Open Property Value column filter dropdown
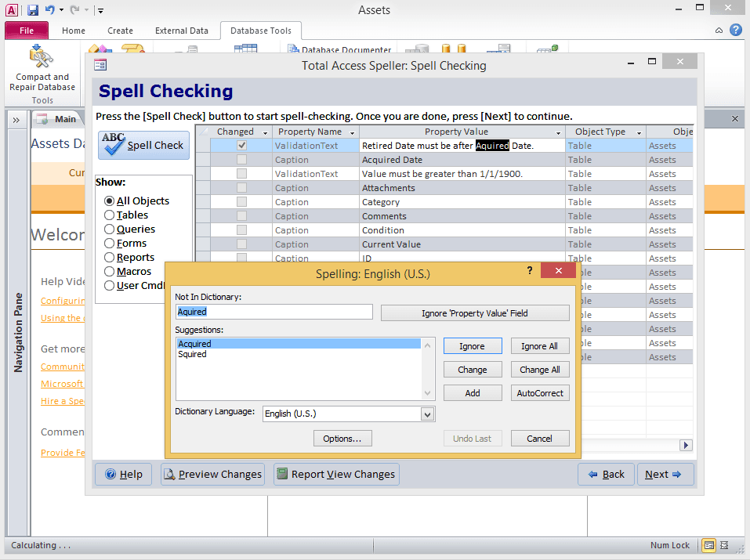This screenshot has width=750, height=560. pyautogui.click(x=558, y=132)
